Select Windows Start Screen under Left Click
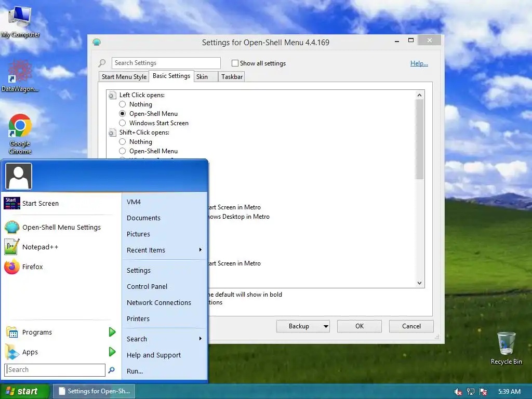Image resolution: width=532 pixels, height=399 pixels. tap(123, 123)
